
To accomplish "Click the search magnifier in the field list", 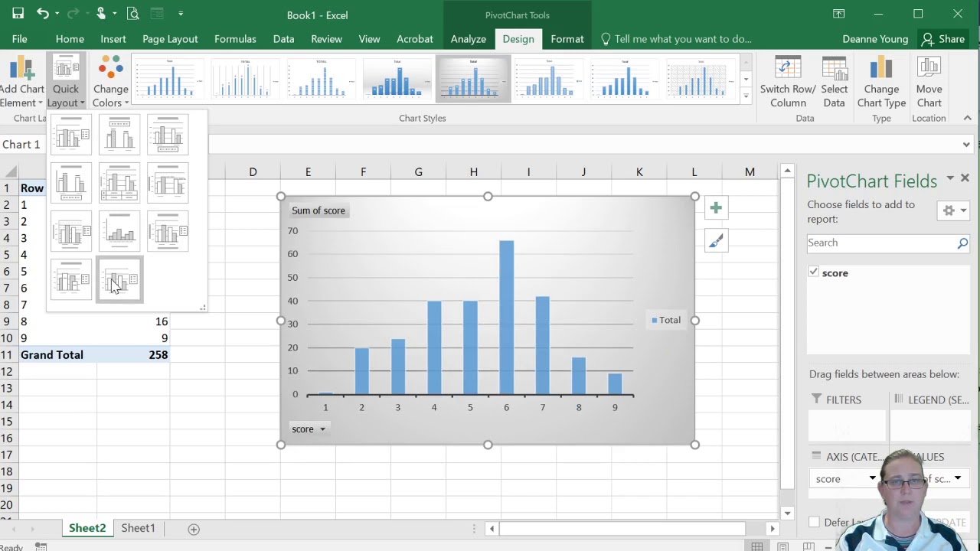I will (x=962, y=243).
